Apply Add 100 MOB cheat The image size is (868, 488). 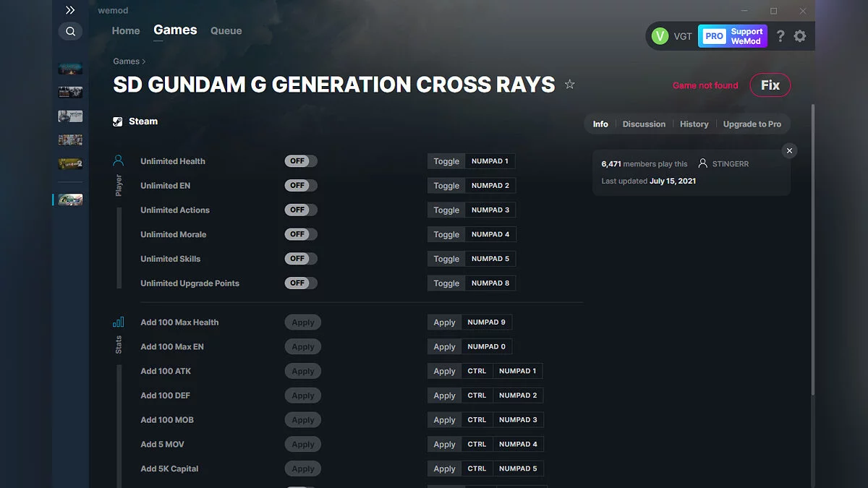[x=303, y=420]
